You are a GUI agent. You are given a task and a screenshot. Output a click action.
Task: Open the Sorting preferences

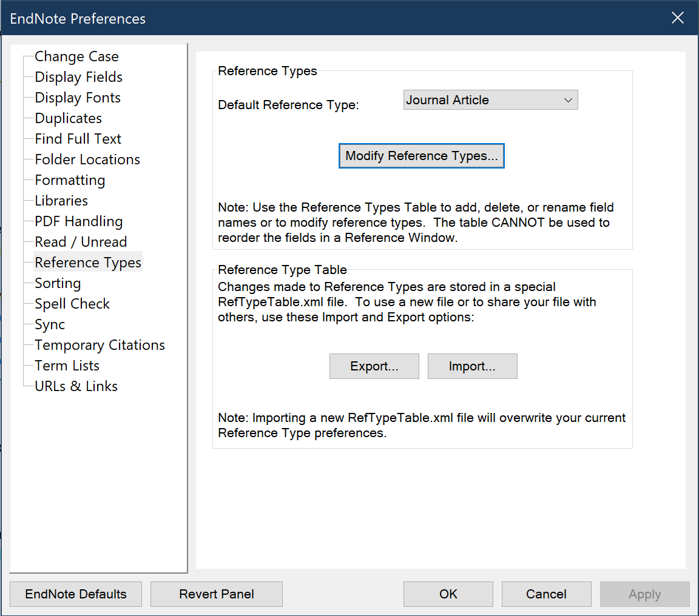click(58, 283)
